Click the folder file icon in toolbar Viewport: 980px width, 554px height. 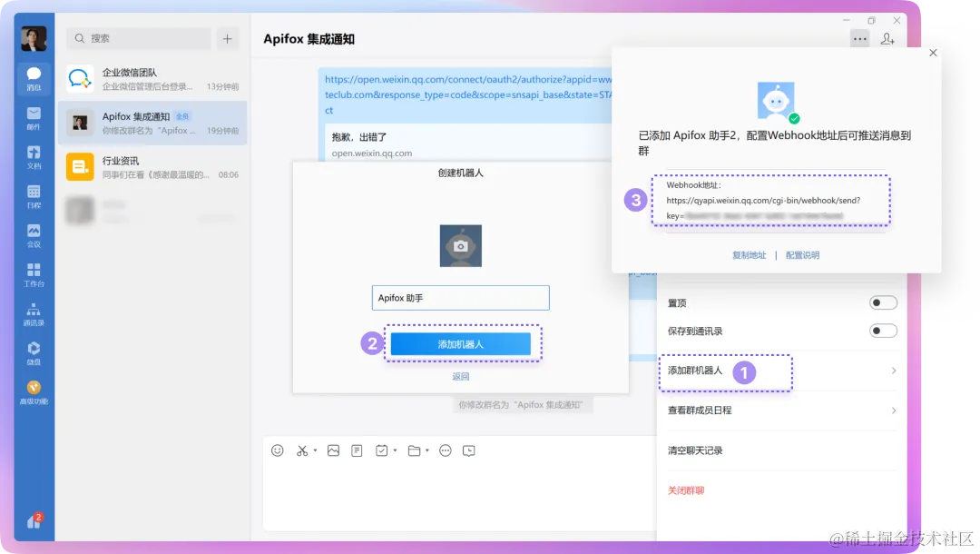pos(414,450)
